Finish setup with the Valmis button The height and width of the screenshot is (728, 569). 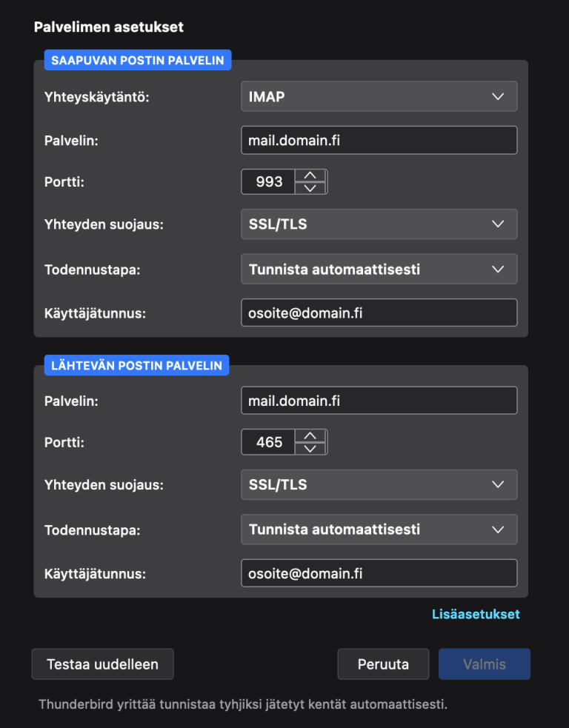[x=485, y=664]
